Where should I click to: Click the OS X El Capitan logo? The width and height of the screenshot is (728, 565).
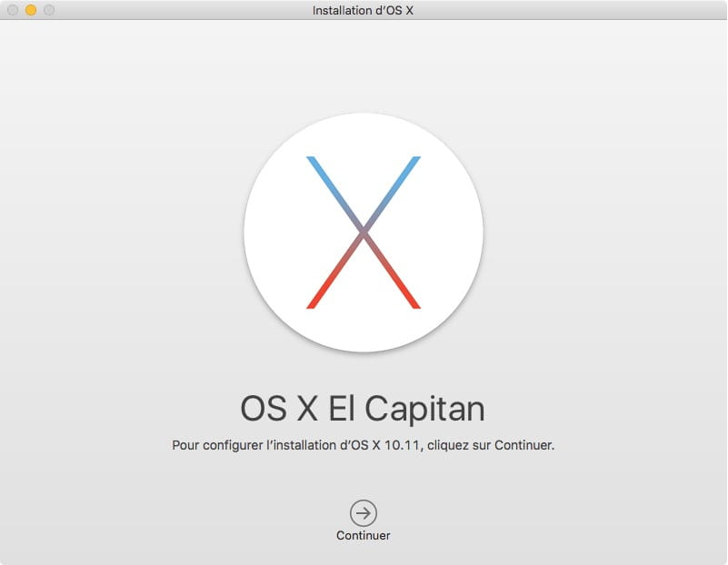click(x=364, y=233)
